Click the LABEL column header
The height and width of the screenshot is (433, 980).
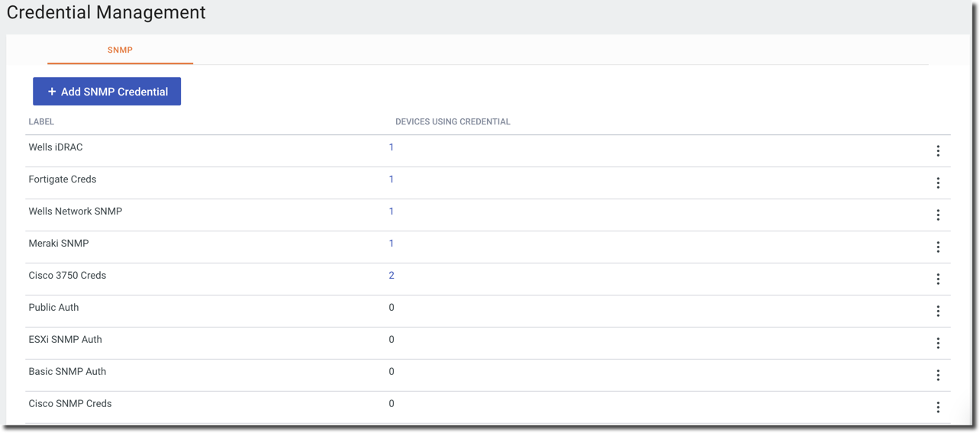click(41, 121)
